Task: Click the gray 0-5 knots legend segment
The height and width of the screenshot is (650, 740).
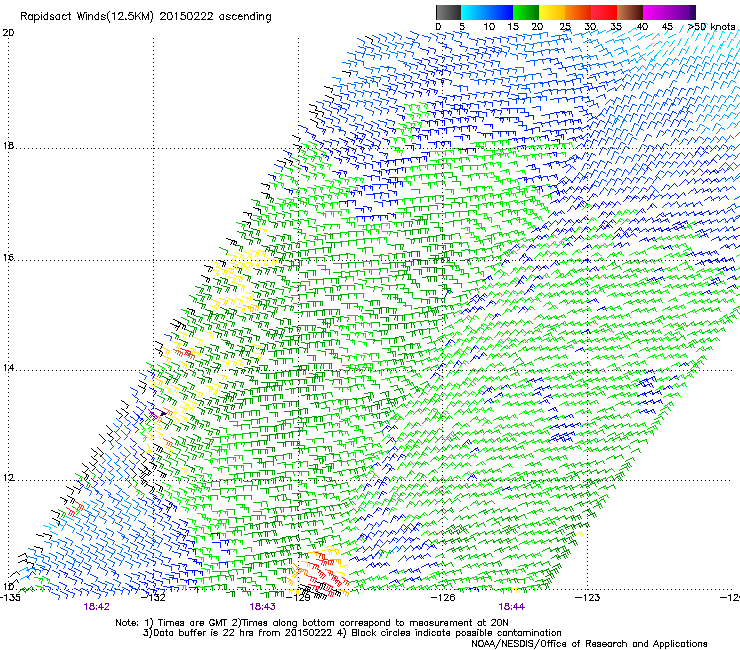Action: (448, 12)
